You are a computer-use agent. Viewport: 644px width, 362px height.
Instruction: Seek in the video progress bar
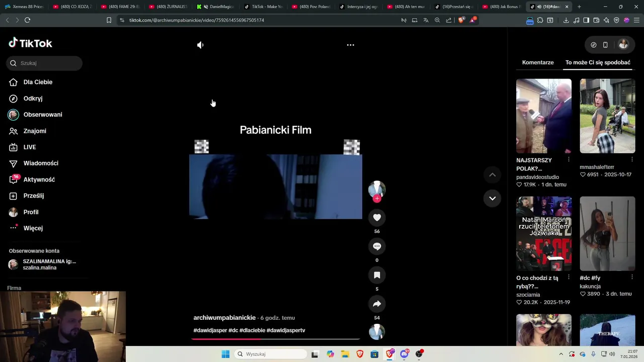276,339
